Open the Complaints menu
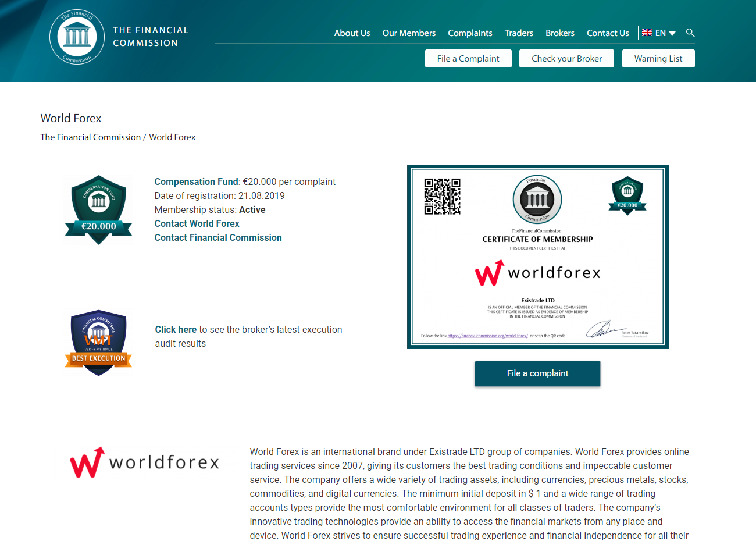 [470, 33]
